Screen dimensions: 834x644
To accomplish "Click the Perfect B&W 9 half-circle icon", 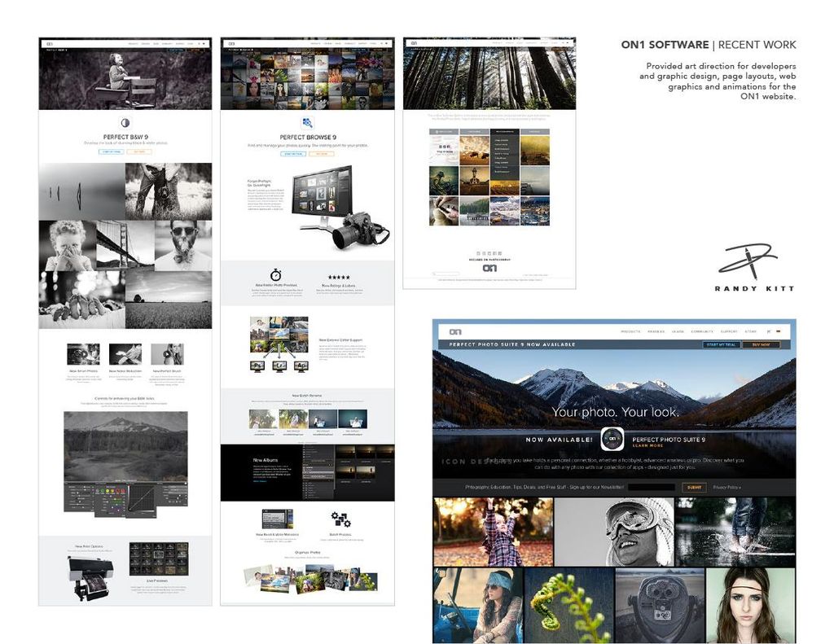I will [x=125, y=123].
